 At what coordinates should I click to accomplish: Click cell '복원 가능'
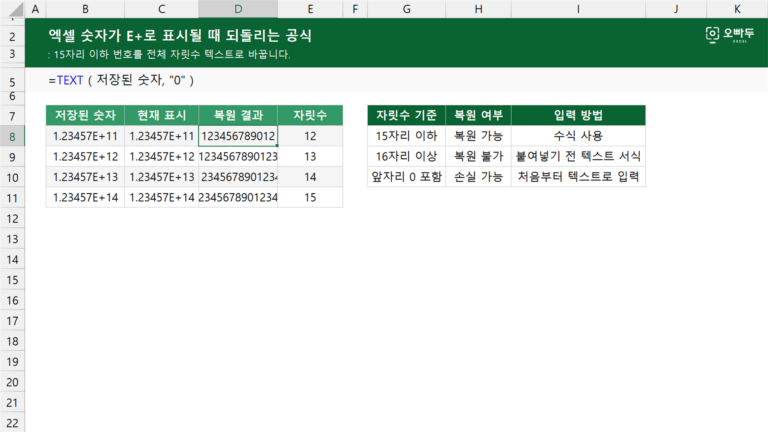coord(479,136)
